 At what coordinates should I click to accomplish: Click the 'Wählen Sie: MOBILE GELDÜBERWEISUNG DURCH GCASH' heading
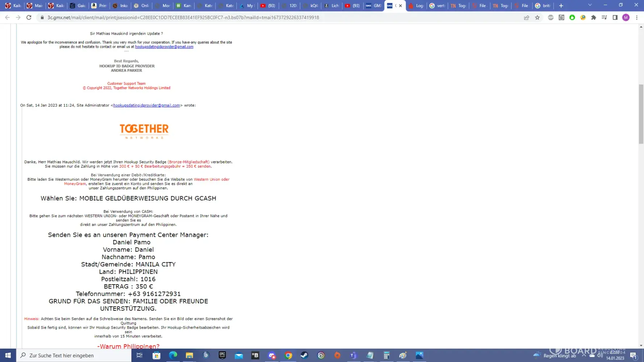128,198
